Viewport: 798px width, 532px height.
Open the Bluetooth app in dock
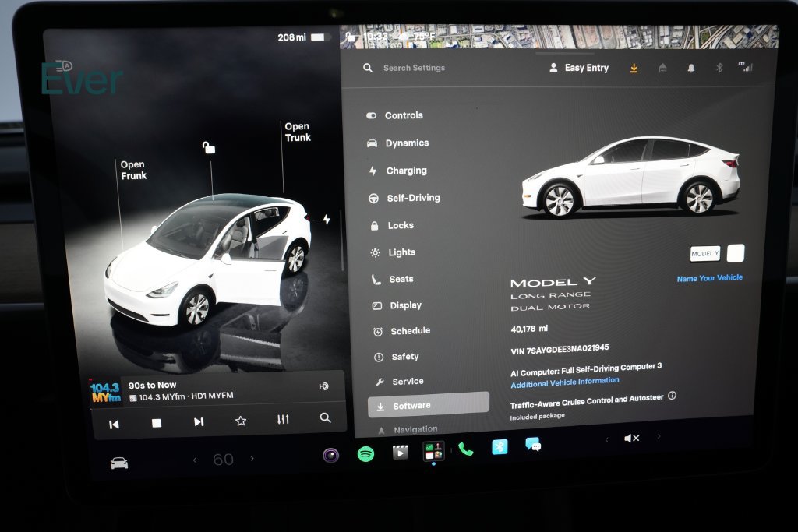click(500, 446)
